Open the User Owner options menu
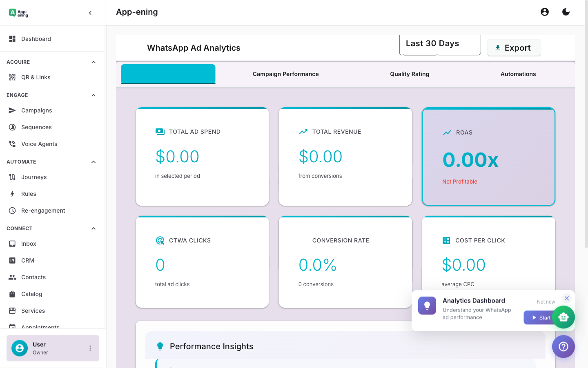The width and height of the screenshot is (588, 368). pyautogui.click(x=90, y=348)
